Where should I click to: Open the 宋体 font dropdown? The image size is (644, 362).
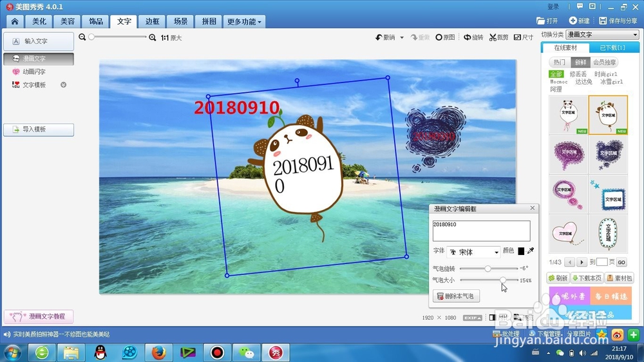tap(473, 252)
